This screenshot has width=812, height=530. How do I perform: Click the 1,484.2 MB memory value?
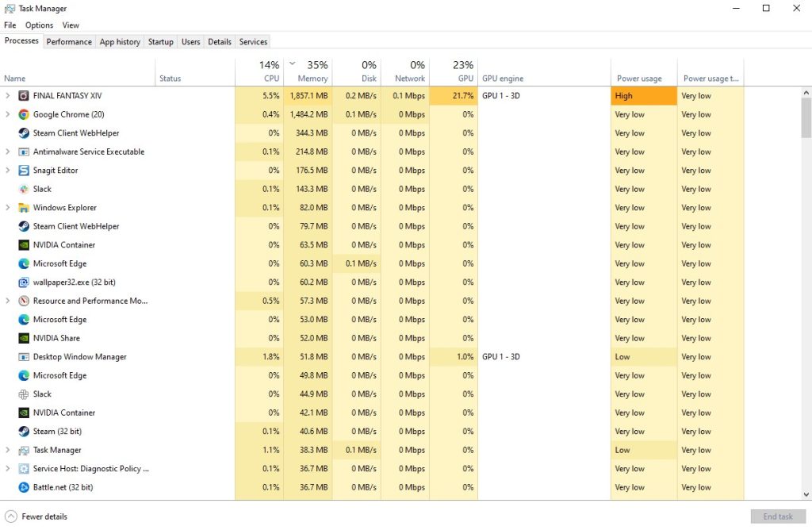(x=308, y=114)
